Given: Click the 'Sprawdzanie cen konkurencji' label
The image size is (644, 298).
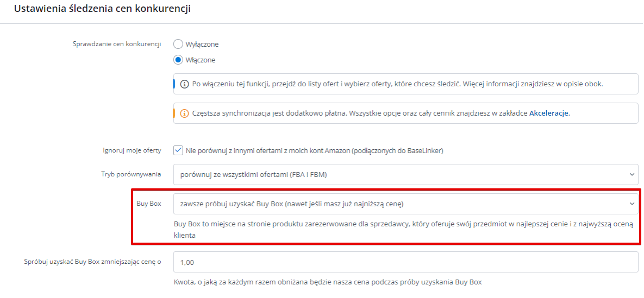Looking at the screenshot, I should [116, 44].
